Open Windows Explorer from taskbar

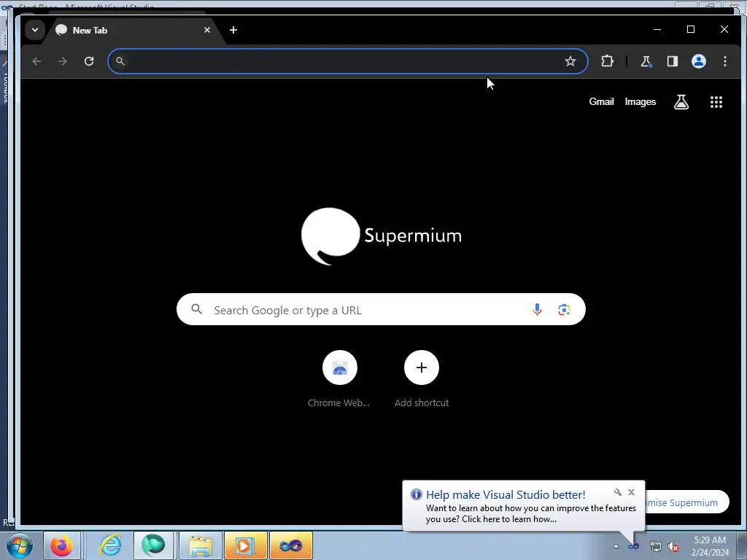point(201,545)
